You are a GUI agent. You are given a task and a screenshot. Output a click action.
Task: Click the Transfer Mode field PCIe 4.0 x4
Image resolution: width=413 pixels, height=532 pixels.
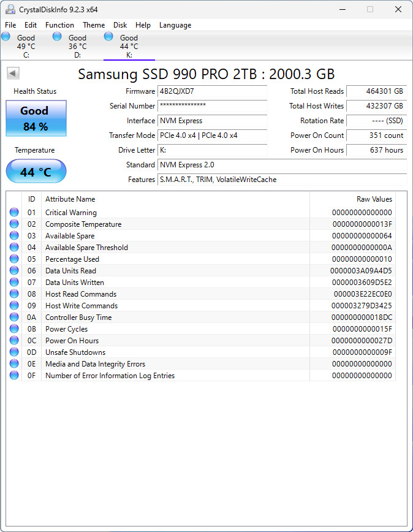(212, 135)
